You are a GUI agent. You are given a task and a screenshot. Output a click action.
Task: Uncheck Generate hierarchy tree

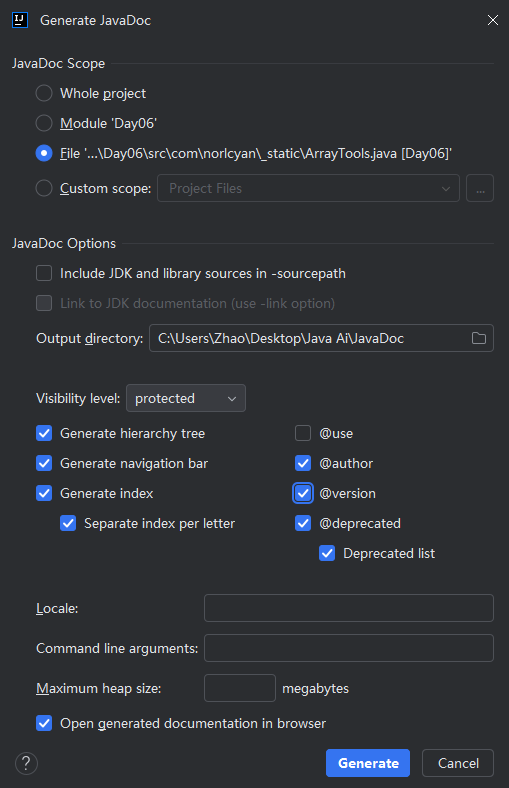pyautogui.click(x=44, y=433)
